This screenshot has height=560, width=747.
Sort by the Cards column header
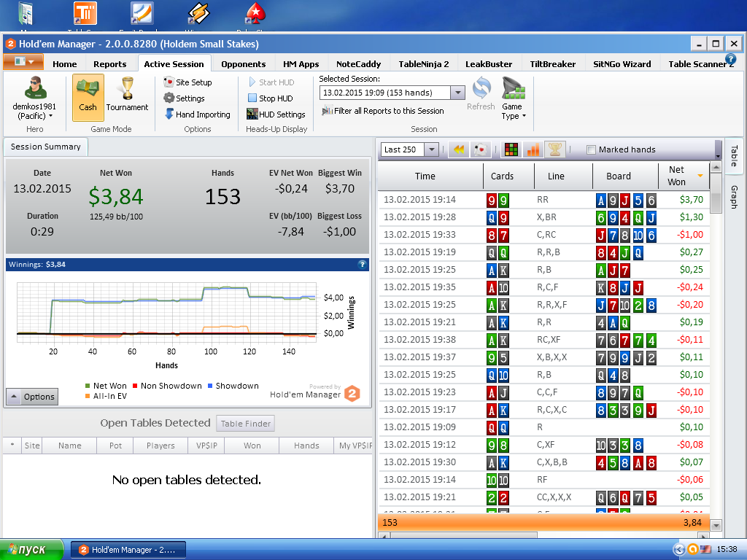pyautogui.click(x=502, y=176)
